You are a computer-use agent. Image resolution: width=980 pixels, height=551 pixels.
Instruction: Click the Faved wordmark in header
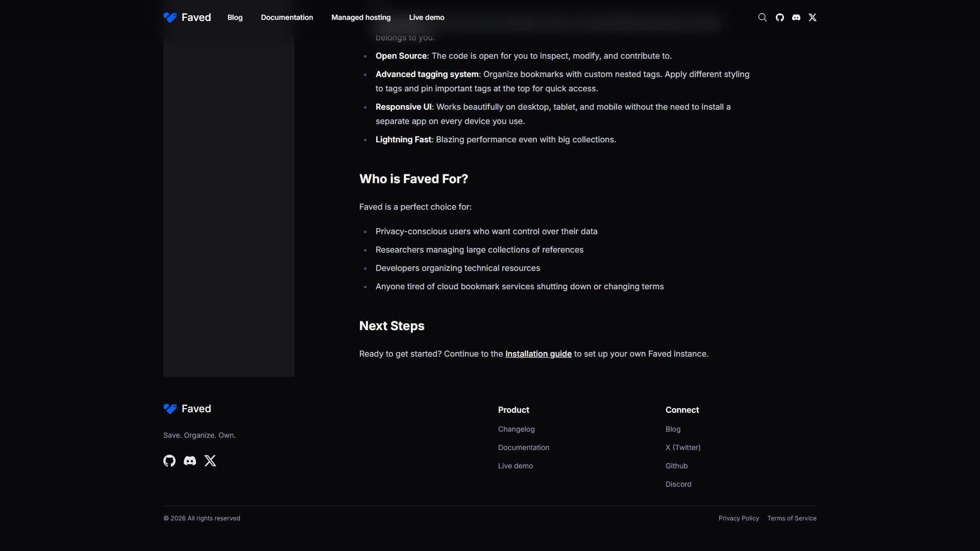click(196, 17)
